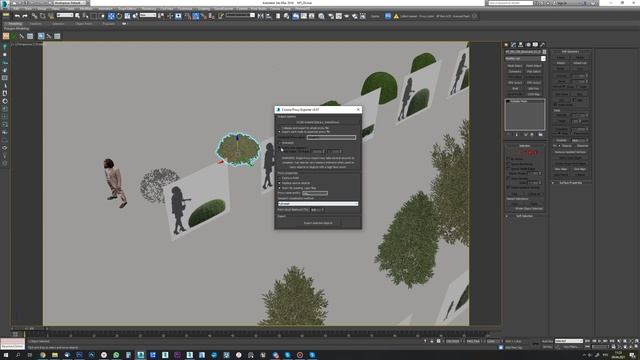Viewport: 640px width, 360px height.
Task: Open the Utilities command panel tab
Action: click(542, 44)
